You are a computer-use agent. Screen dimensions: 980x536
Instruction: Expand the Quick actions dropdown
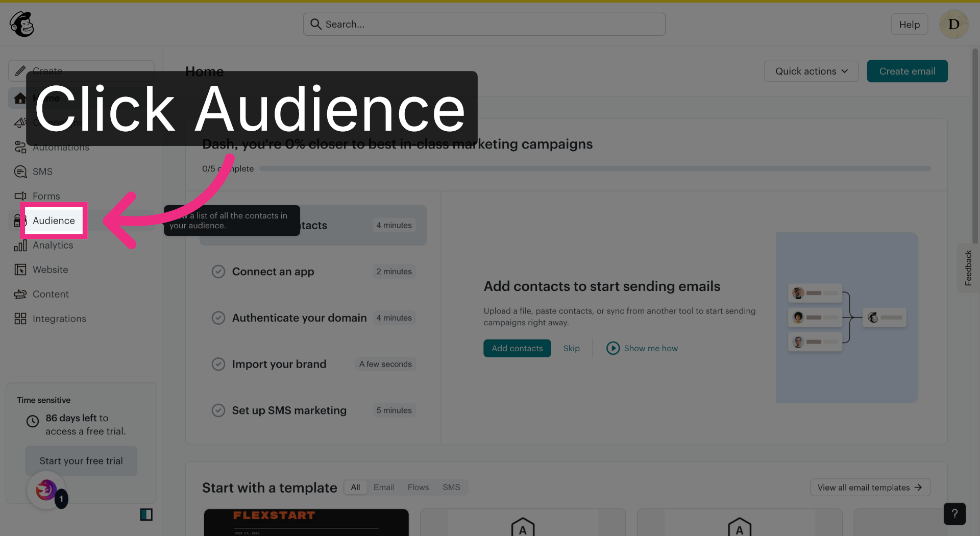(x=811, y=71)
